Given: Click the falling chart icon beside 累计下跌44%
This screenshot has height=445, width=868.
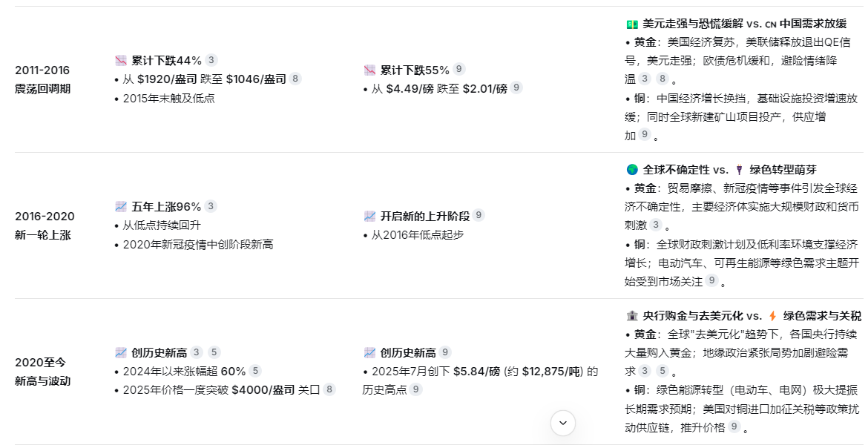Looking at the screenshot, I should (x=121, y=60).
